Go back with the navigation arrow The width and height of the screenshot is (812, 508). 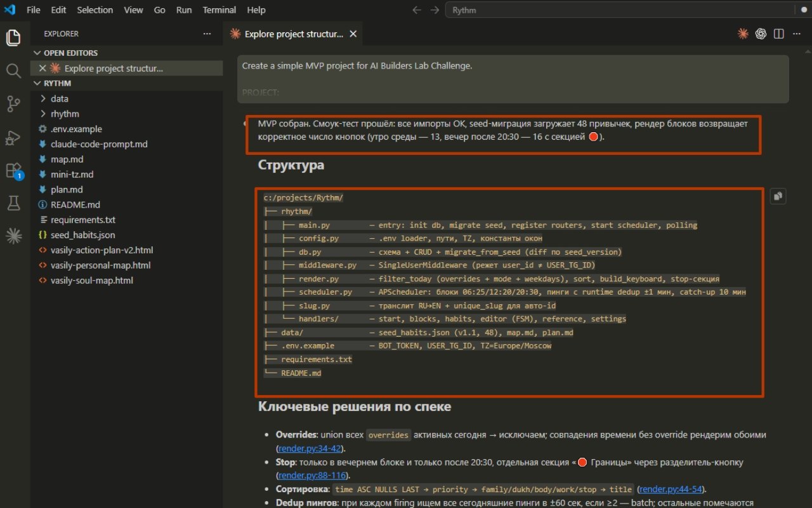tap(417, 10)
